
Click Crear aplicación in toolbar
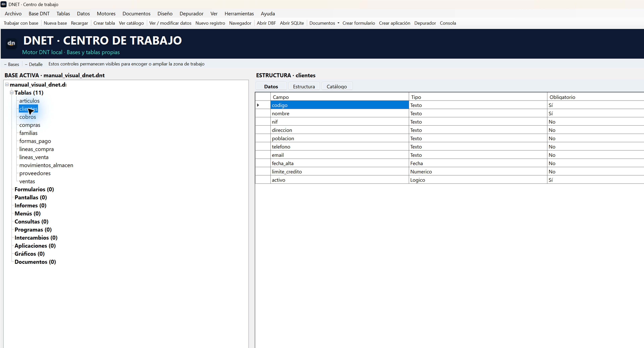394,23
